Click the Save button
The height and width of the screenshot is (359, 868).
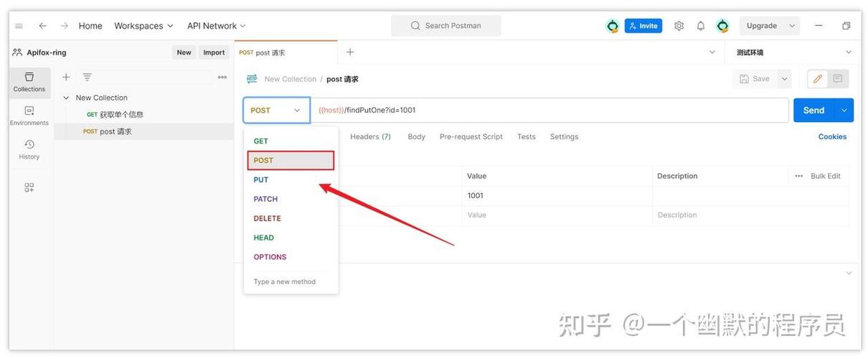pos(755,79)
